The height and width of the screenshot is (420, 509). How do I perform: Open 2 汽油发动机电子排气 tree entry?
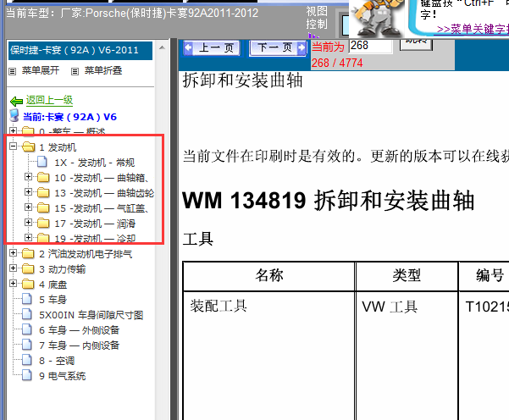86,254
